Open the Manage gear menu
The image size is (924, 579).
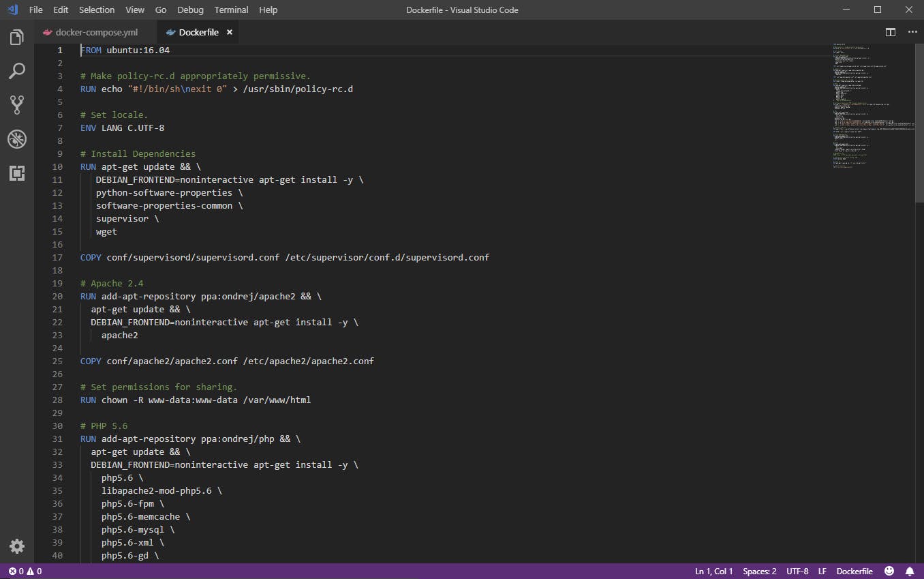pos(17,546)
